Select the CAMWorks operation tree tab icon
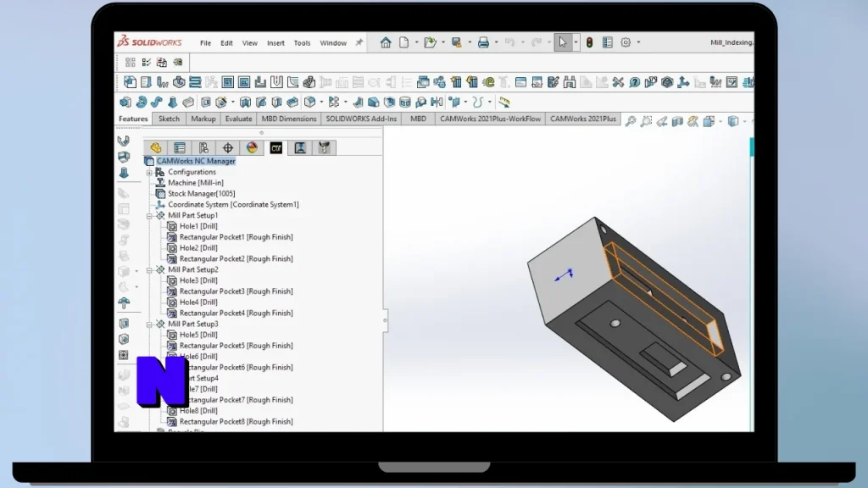Screen dimensions: 868x488 click(300, 147)
